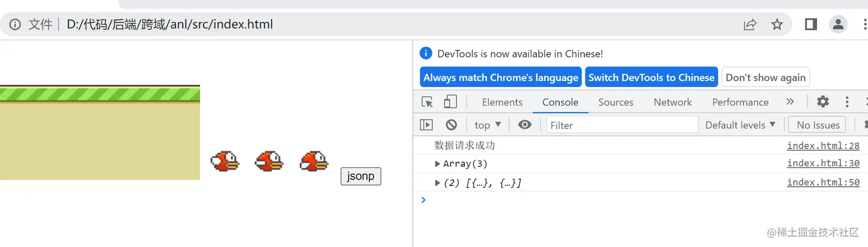Clear the console with the clear icon
This screenshot has width=868, height=247.
(451, 125)
